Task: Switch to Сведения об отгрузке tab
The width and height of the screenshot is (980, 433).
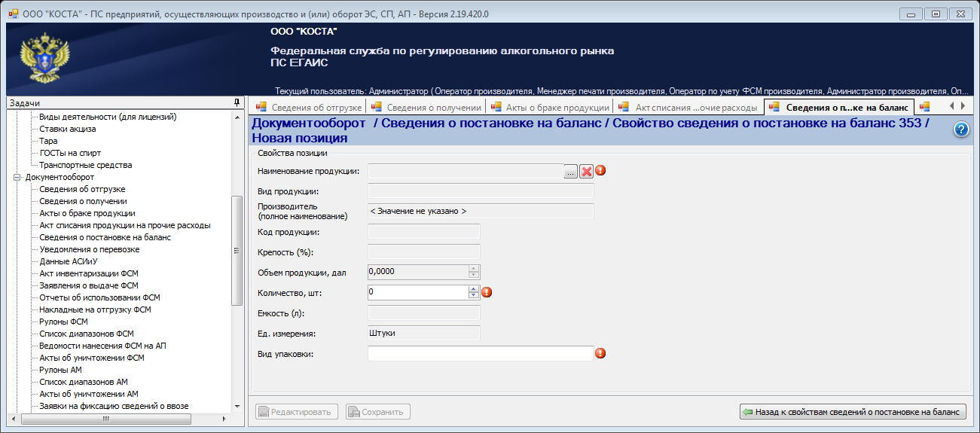Action: coord(310,108)
